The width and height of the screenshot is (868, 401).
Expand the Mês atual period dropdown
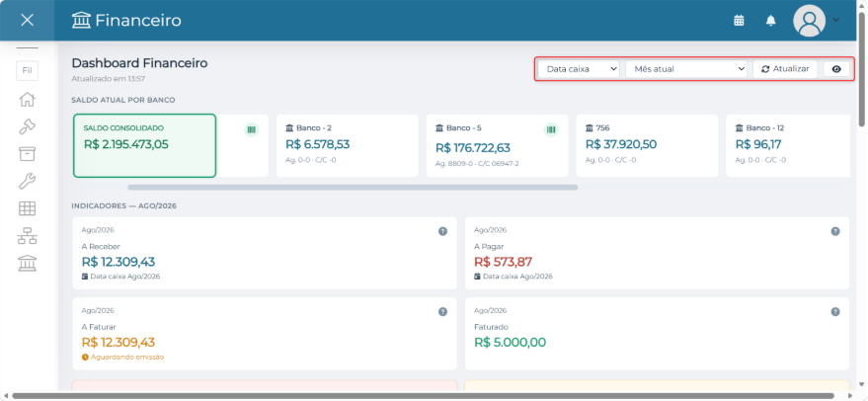pyautogui.click(x=686, y=69)
